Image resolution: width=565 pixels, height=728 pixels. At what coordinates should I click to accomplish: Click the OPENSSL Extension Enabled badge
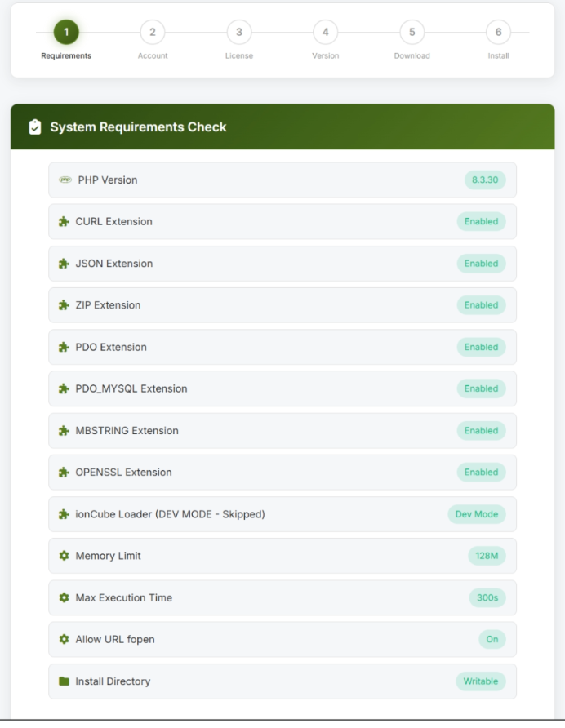pos(481,473)
